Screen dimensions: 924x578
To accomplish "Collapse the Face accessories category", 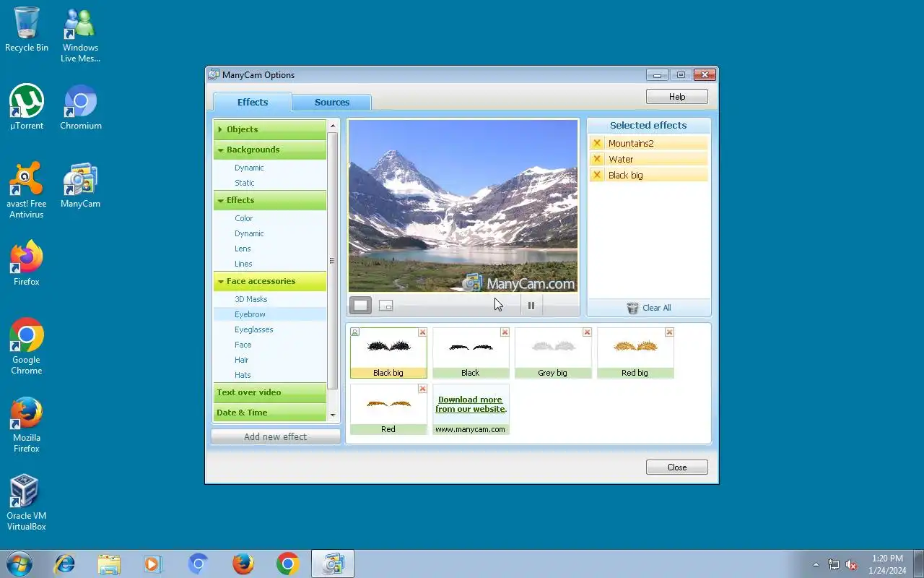I will point(270,281).
